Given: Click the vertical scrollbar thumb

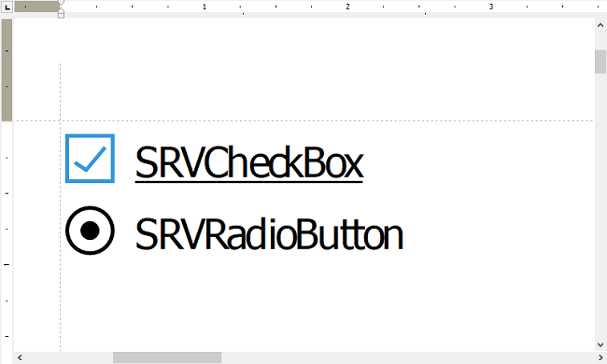Looking at the screenshot, I should (x=600, y=62).
